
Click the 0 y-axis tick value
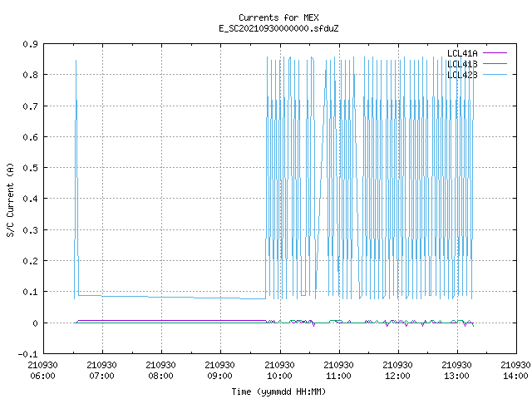pyautogui.click(x=35, y=323)
